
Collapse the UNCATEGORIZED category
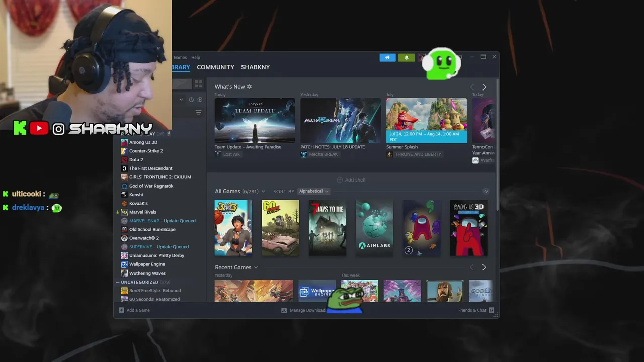click(x=118, y=282)
